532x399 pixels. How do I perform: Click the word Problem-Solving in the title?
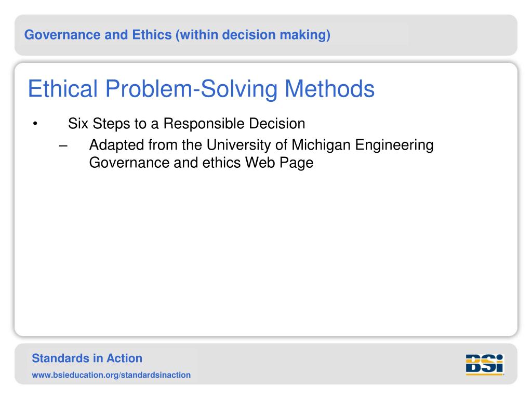click(x=191, y=89)
